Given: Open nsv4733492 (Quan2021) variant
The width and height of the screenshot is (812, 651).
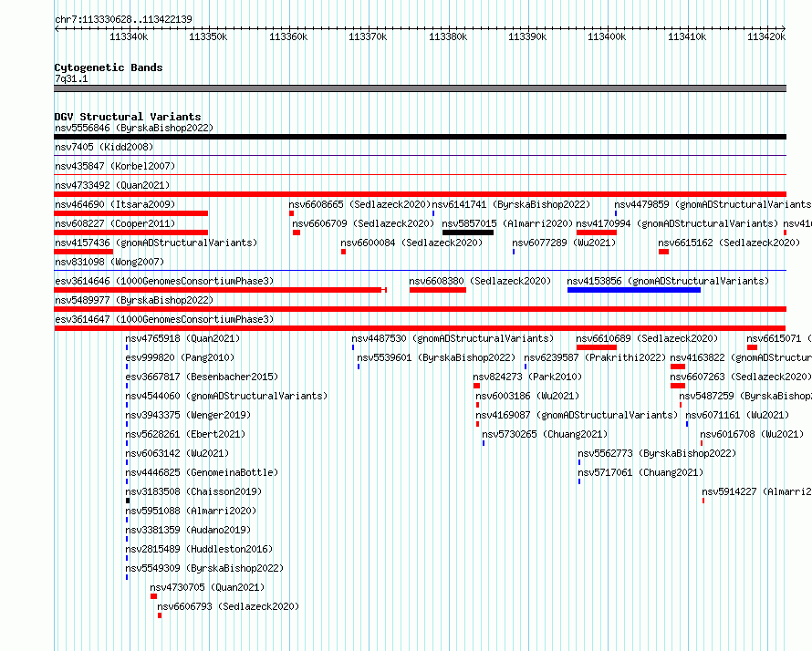Looking at the screenshot, I should 112,185.
